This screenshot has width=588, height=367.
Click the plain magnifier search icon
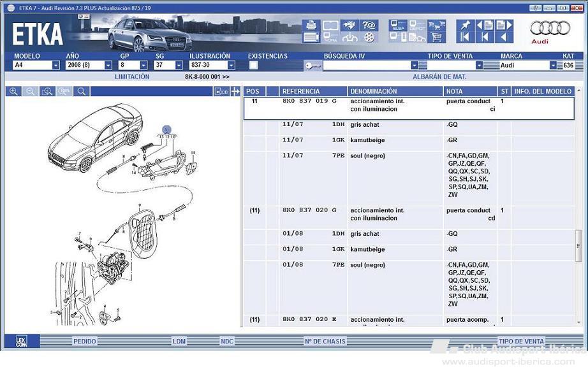(81, 92)
